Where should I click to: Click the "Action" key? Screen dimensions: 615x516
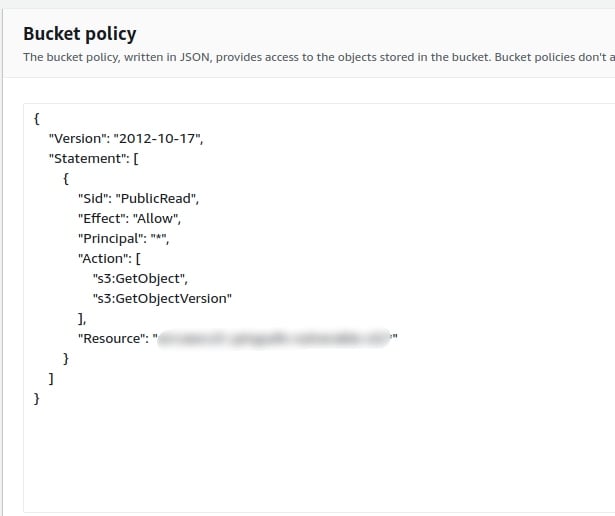104,258
